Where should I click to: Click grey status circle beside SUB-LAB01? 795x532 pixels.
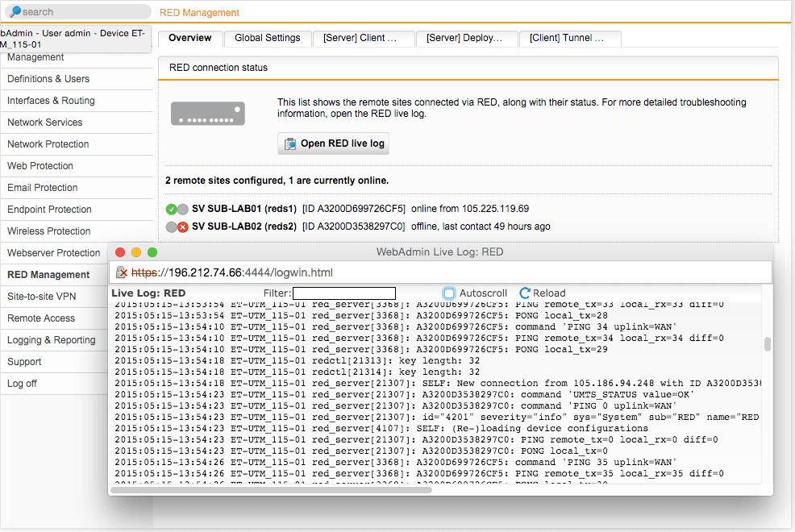[183, 209]
